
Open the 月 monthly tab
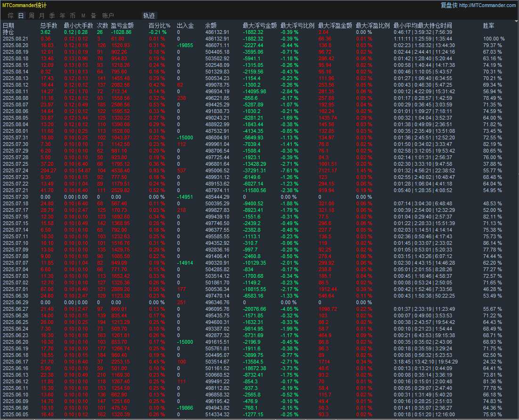(42, 16)
